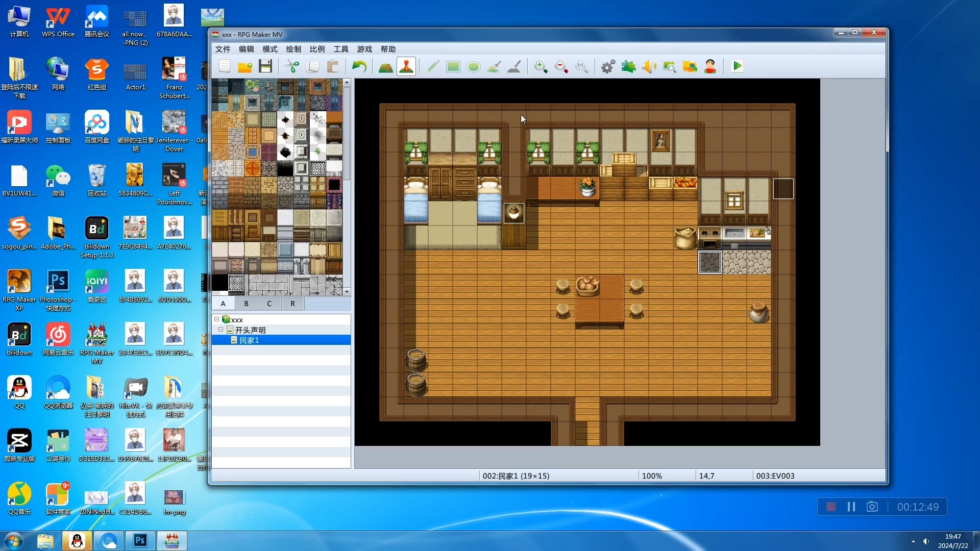
Task: Open Database via the gears icon
Action: click(608, 66)
